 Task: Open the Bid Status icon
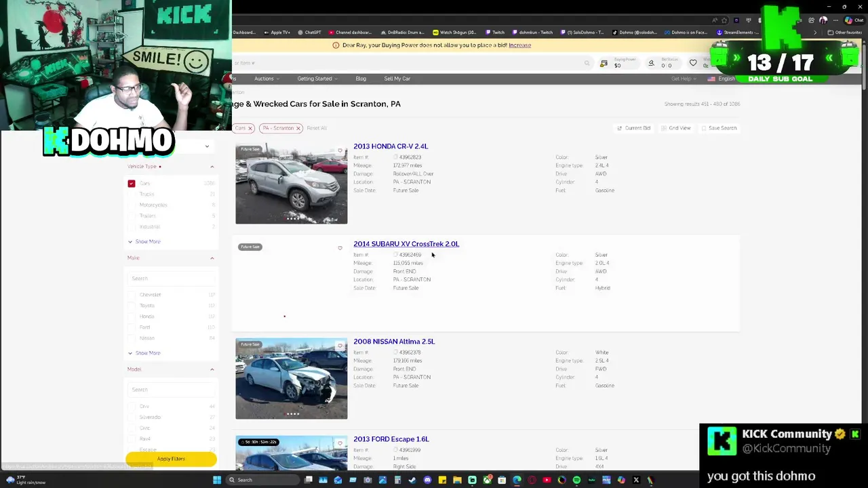coord(651,63)
